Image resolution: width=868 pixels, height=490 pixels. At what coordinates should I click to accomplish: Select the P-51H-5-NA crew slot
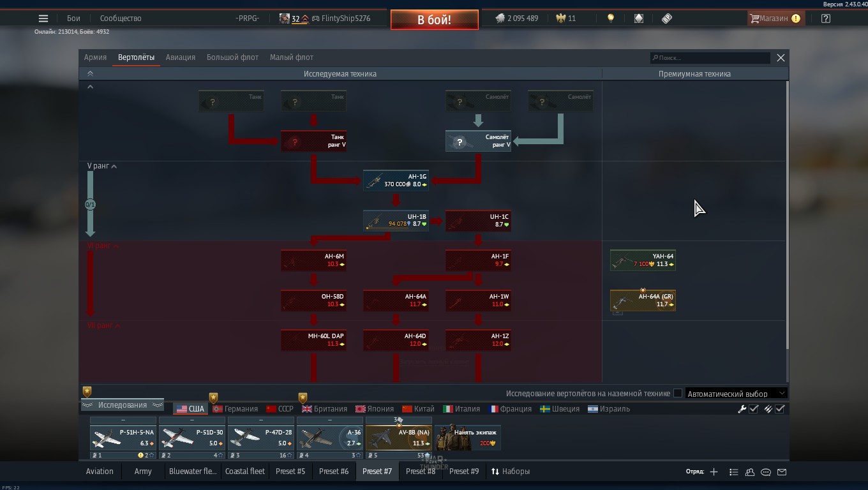(x=123, y=438)
